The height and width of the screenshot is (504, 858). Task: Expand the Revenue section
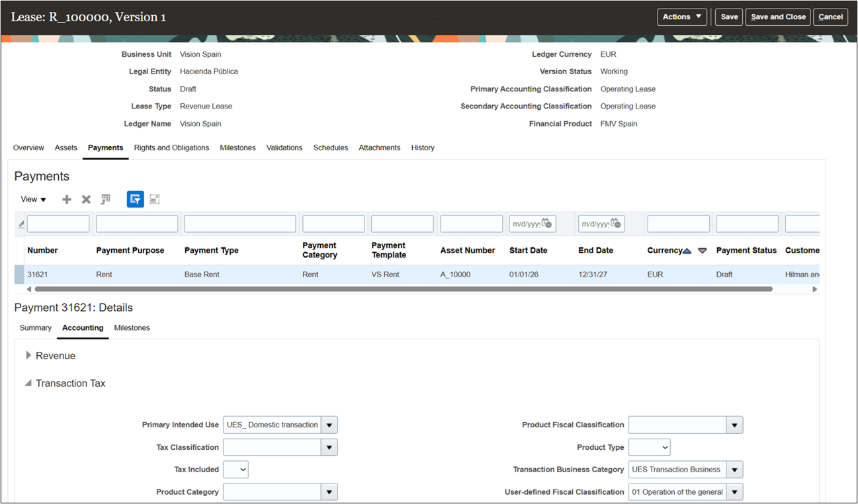29,355
